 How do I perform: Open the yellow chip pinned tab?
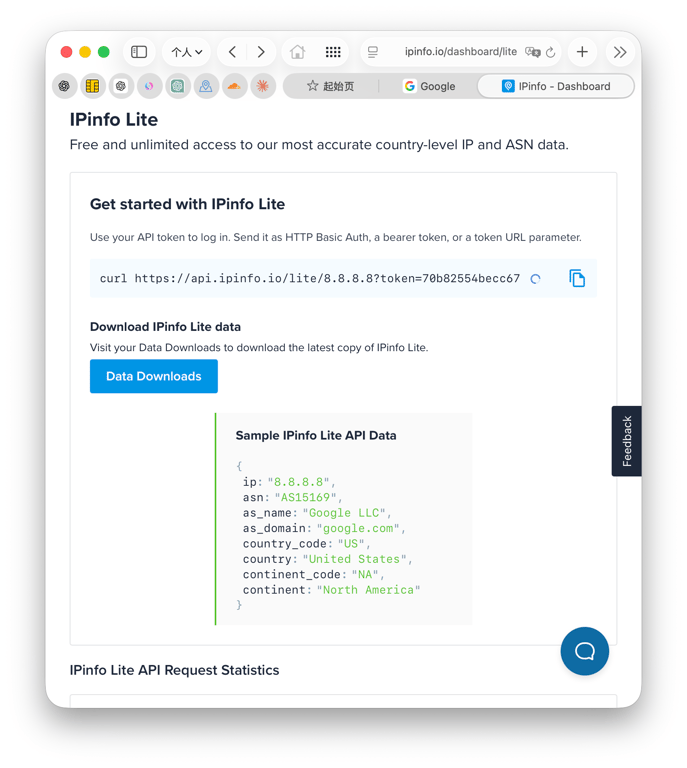coord(93,86)
